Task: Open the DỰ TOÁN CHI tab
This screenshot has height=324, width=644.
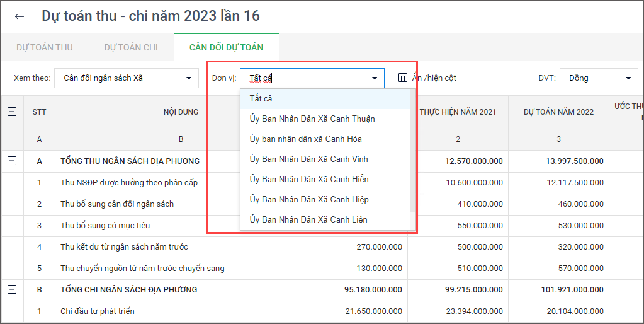Action: (131, 47)
